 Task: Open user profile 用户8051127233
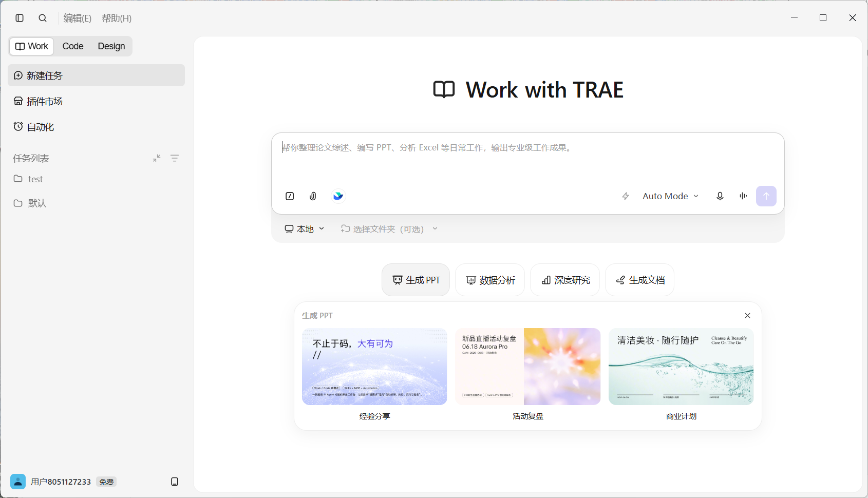coord(51,482)
